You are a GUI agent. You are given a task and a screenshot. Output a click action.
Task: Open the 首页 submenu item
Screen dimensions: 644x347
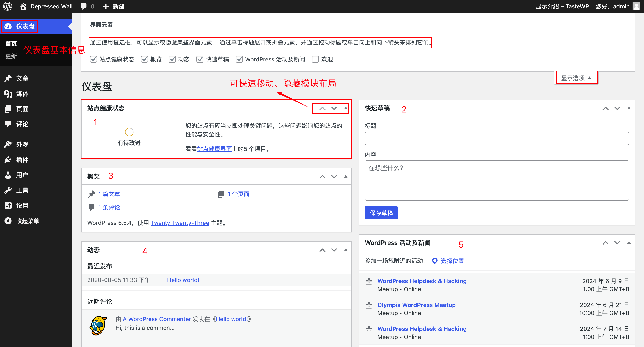[11, 44]
